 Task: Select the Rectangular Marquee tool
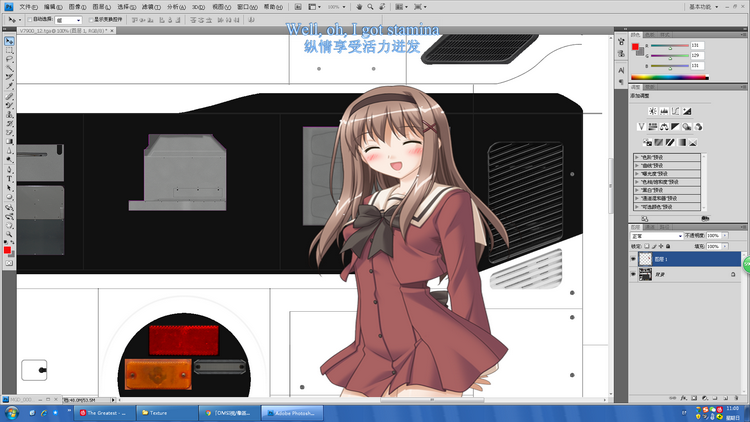pos(9,50)
